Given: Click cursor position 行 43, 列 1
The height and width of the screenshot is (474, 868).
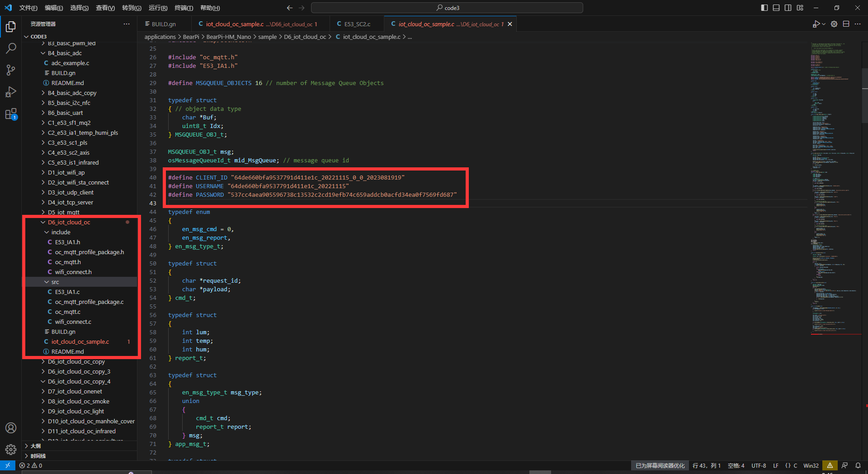Looking at the screenshot, I should (x=707, y=465).
